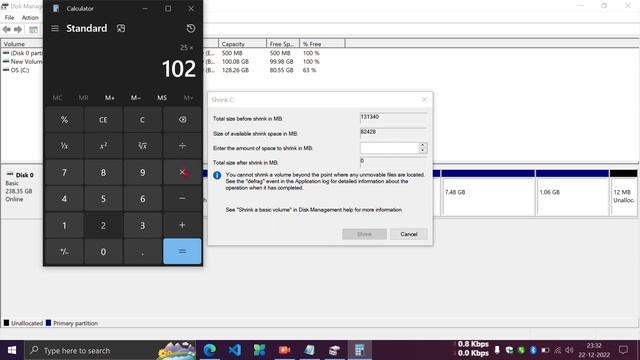The image size is (640, 360).
Task: Click the Cancel button in Shrink dialog
Action: click(x=409, y=234)
